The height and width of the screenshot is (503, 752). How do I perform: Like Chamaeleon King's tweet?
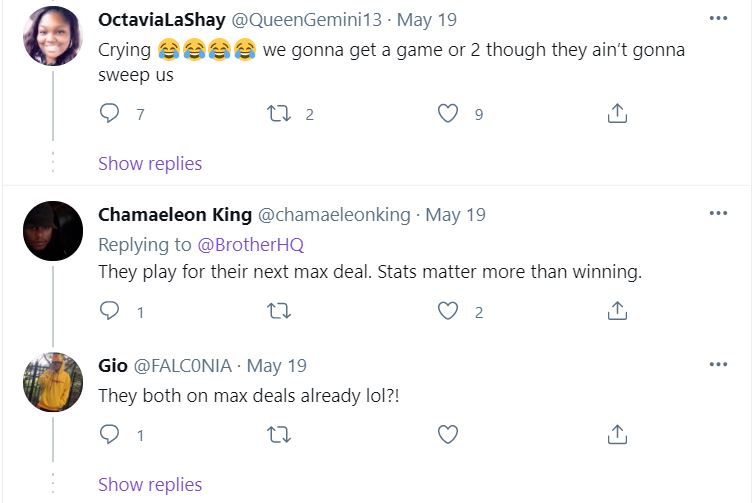pos(448,312)
